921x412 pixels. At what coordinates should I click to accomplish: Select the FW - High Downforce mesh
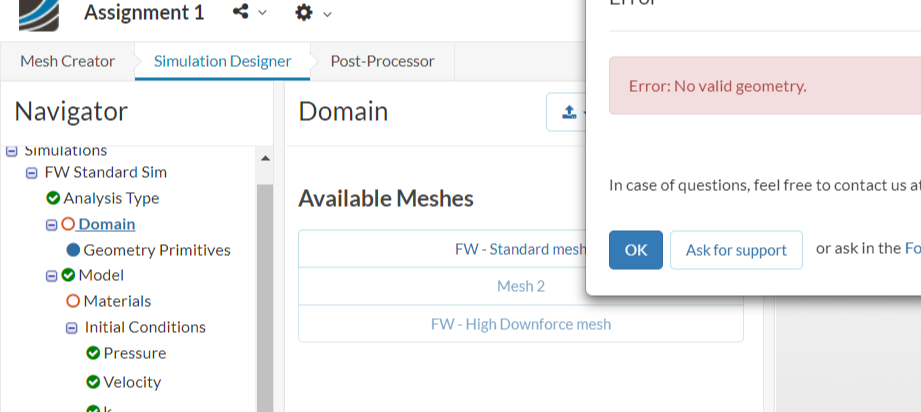coord(520,324)
